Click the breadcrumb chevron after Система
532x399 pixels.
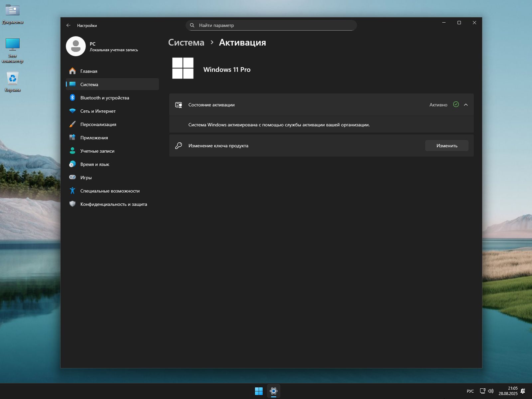tap(212, 42)
